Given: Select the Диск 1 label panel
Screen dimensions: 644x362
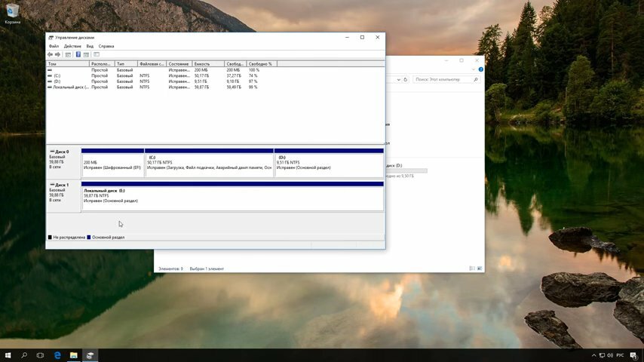Looking at the screenshot, I should [63, 196].
